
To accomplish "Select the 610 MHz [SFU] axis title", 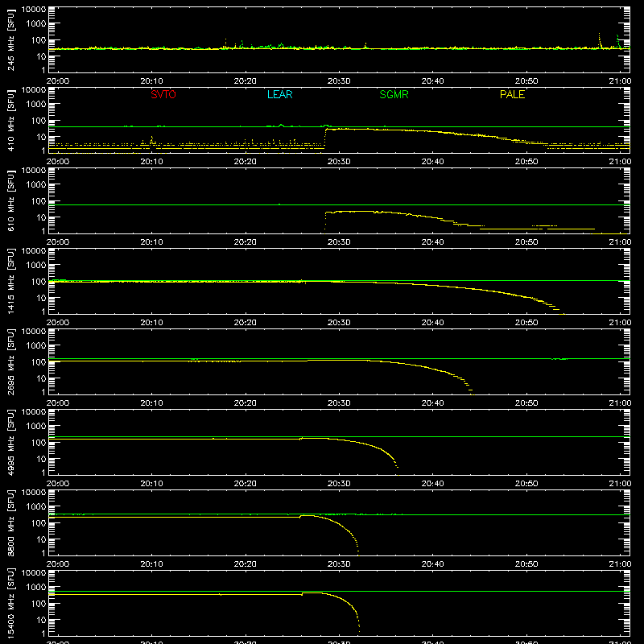I will [11, 200].
